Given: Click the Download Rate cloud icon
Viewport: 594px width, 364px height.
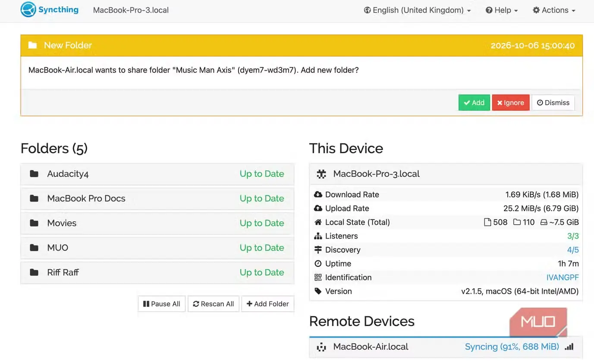Looking at the screenshot, I should pyautogui.click(x=318, y=195).
